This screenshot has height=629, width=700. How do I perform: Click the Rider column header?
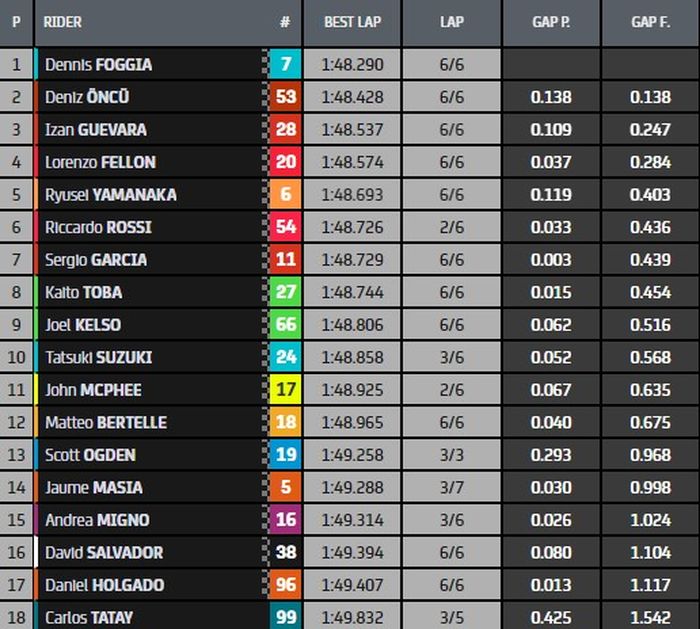[63, 22]
